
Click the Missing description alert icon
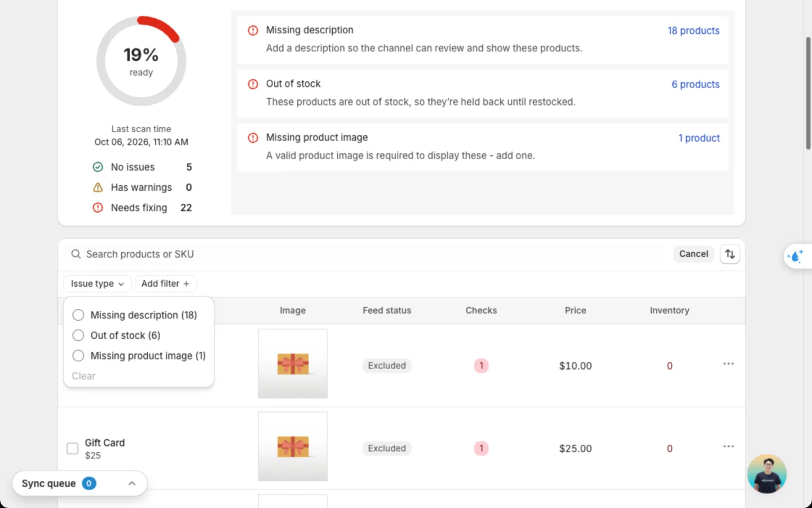(253, 30)
